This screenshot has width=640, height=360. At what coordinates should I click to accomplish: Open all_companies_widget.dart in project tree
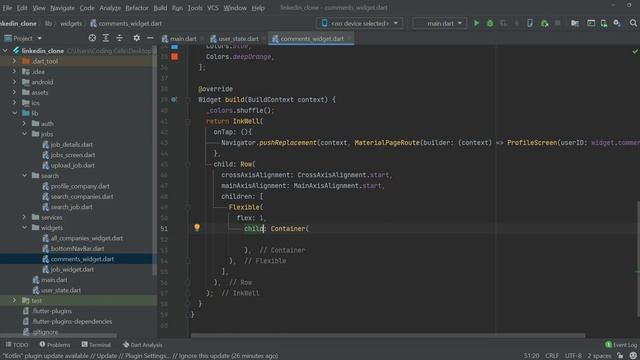point(87,238)
